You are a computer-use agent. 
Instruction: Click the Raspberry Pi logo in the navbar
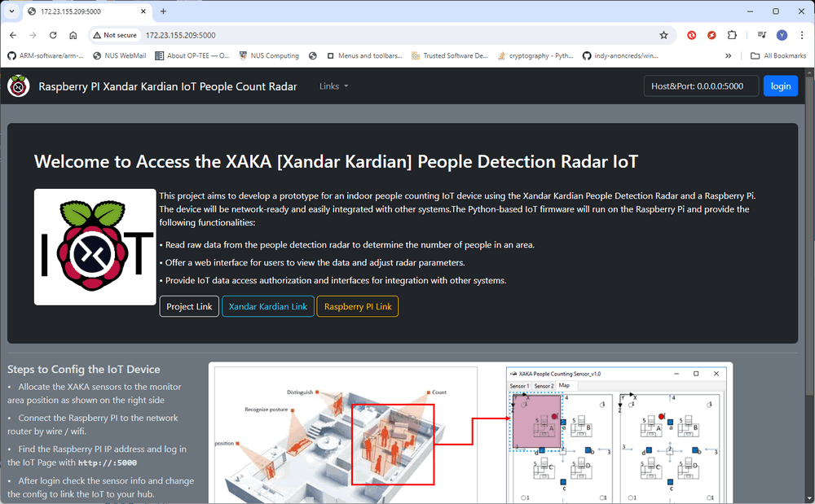[x=19, y=86]
